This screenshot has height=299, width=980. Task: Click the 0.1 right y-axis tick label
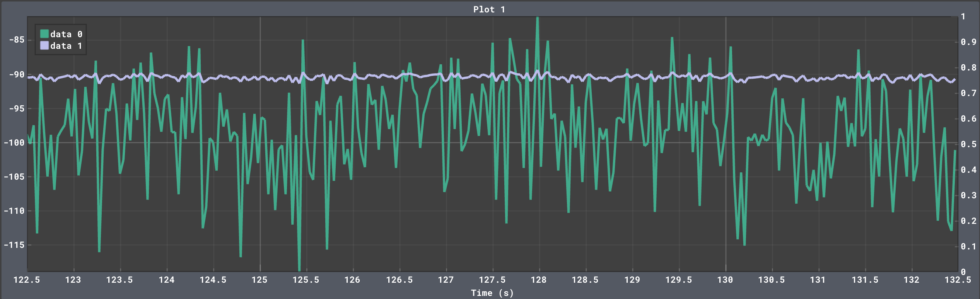(x=968, y=246)
